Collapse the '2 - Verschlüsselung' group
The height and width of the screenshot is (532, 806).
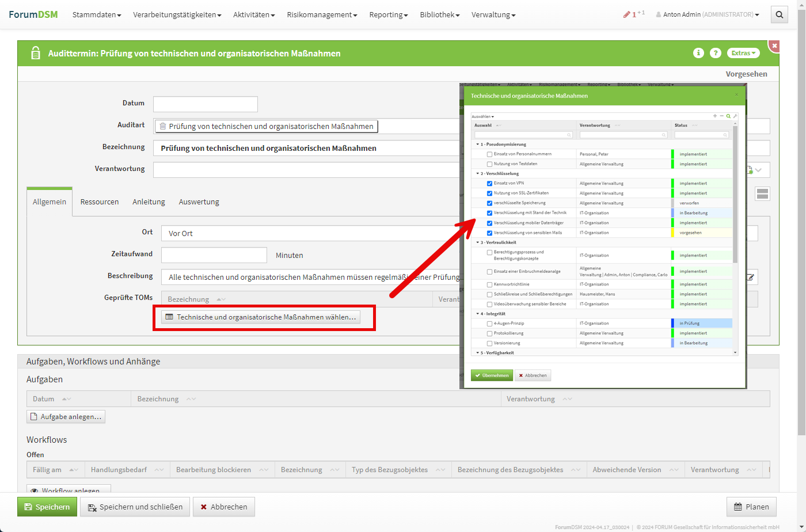coord(477,173)
